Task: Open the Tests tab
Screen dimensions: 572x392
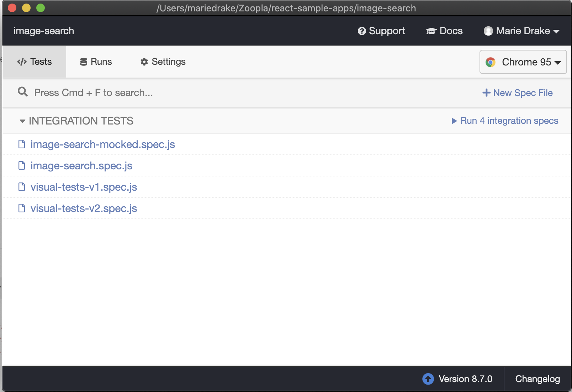Action: tap(34, 62)
